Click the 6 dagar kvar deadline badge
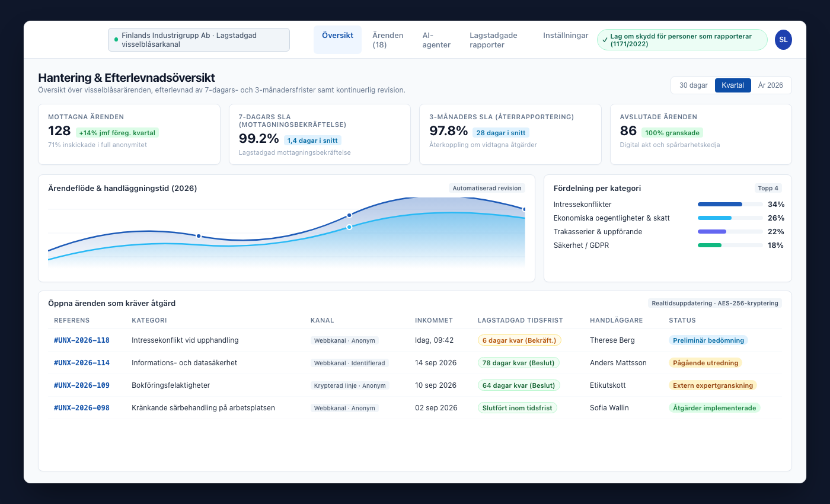This screenshot has width=830, height=504. [x=519, y=340]
